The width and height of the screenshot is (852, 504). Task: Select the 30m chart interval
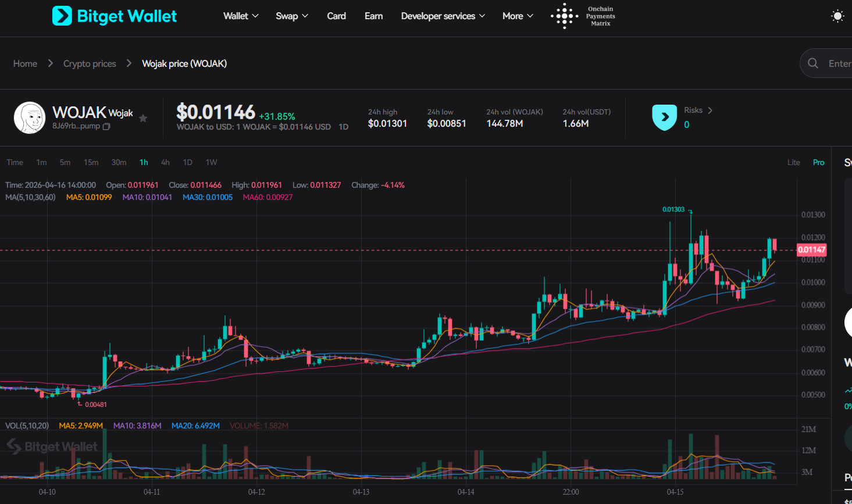(119, 162)
